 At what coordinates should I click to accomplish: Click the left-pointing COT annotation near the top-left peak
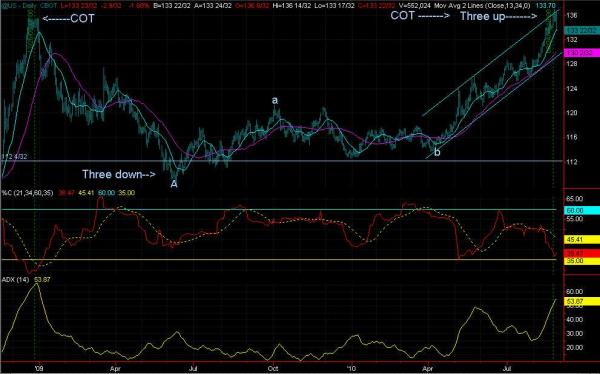[x=68, y=19]
